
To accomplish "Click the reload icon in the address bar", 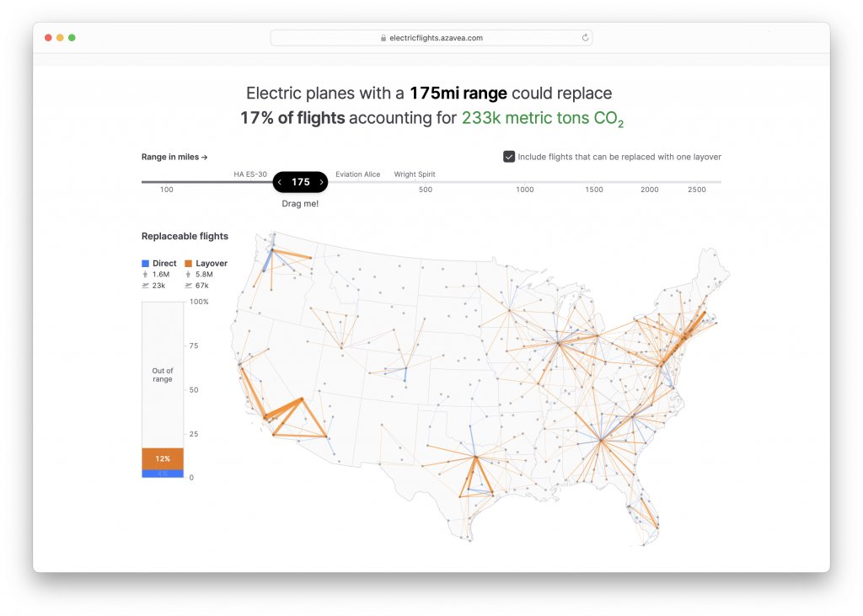I will [x=585, y=37].
